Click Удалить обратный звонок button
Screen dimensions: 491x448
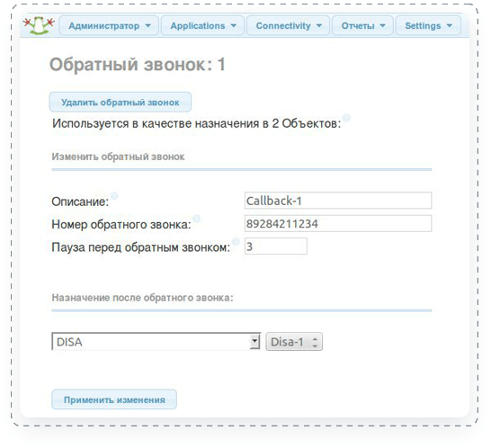(x=121, y=103)
